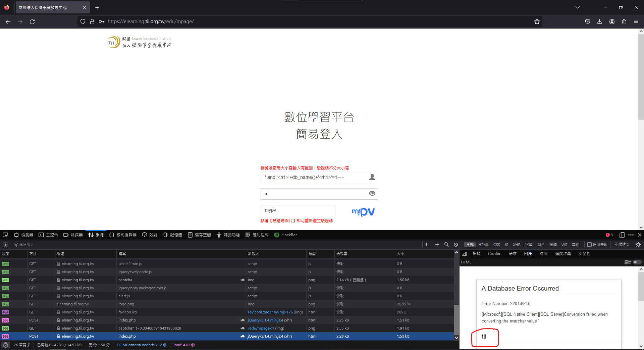
Task: Open Firefox application hamburger menu
Action: [636, 21]
